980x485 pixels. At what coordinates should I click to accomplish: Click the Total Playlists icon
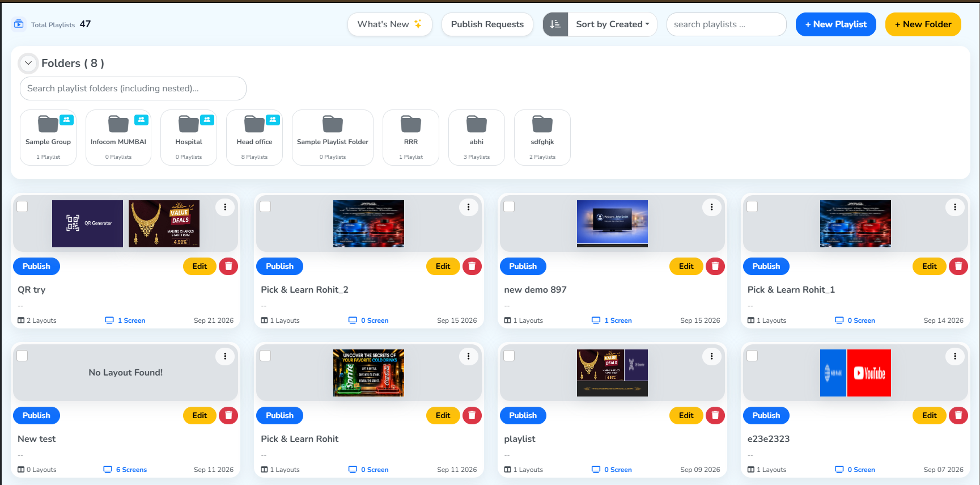[19, 24]
